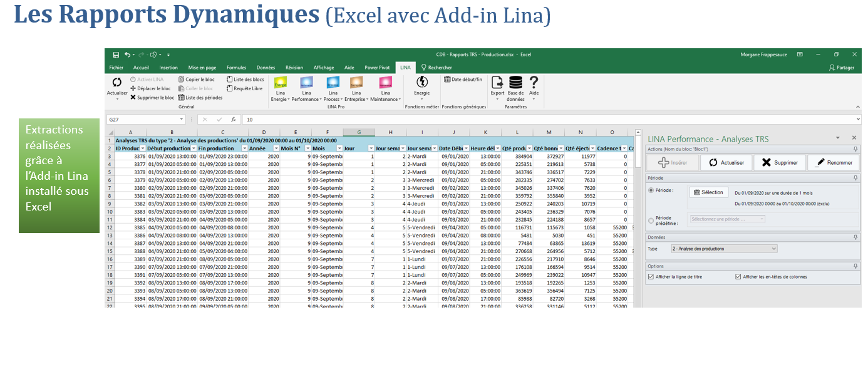868x369 pixels.
Task: Switch to the Données ribbon tab
Action: 266,68
